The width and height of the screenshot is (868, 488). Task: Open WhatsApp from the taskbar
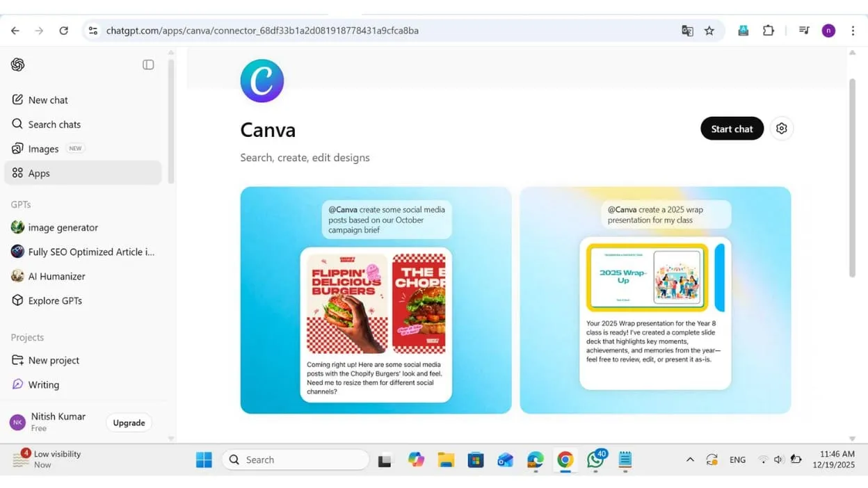[596, 459]
